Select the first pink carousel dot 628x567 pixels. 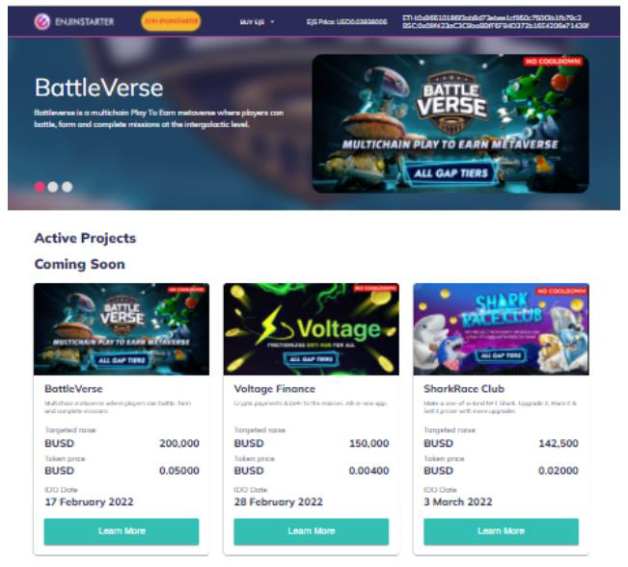pyautogui.click(x=39, y=187)
